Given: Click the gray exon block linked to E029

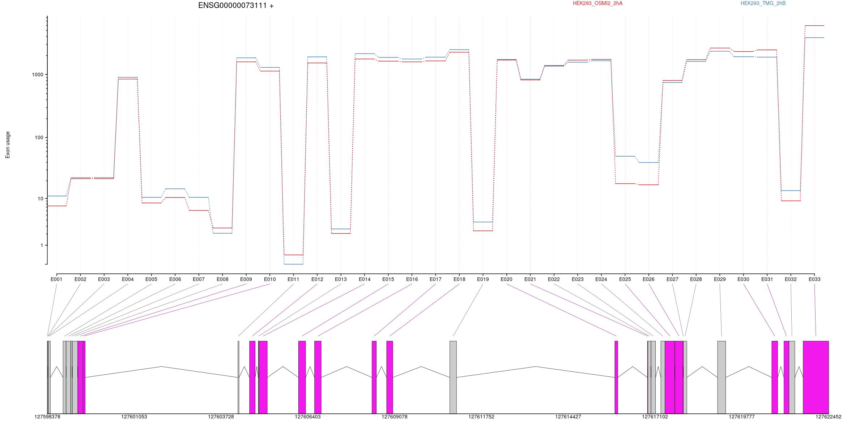Looking at the screenshot, I should tap(722, 377).
